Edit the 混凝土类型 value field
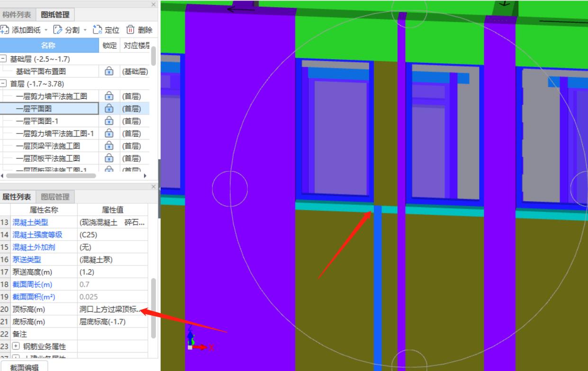588x371 pixels. pos(113,222)
